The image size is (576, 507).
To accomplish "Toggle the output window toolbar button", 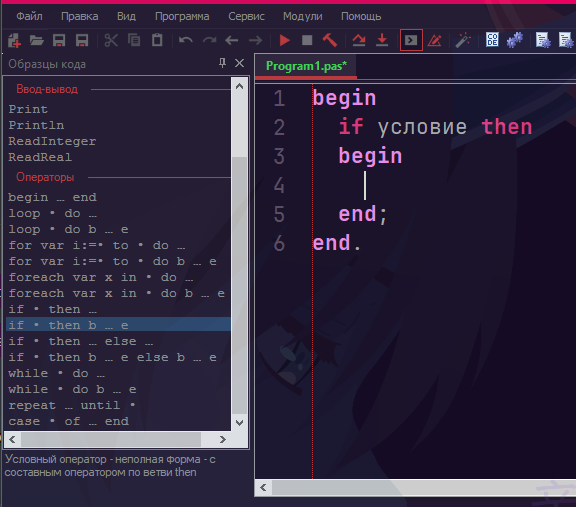I will click(411, 40).
